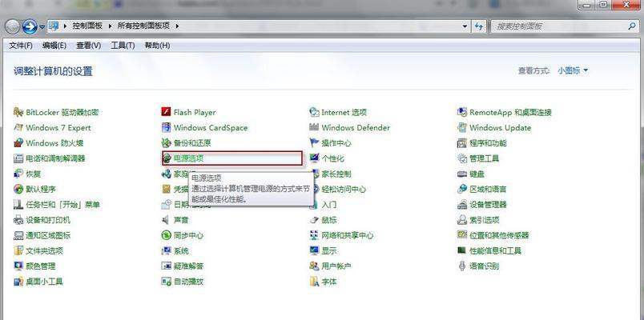644x320 pixels.
Task: Open the Windows 7 Expert icon
Action: click(x=18, y=127)
